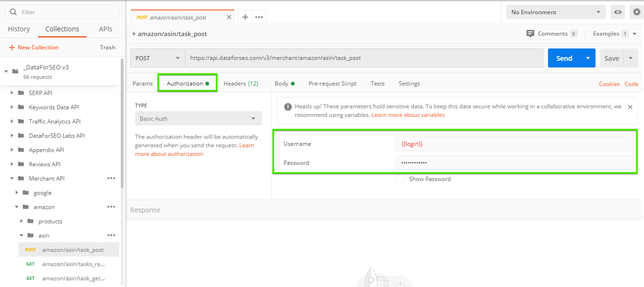Open the Settings request tab
The height and width of the screenshot is (287, 644).
coord(409,84)
